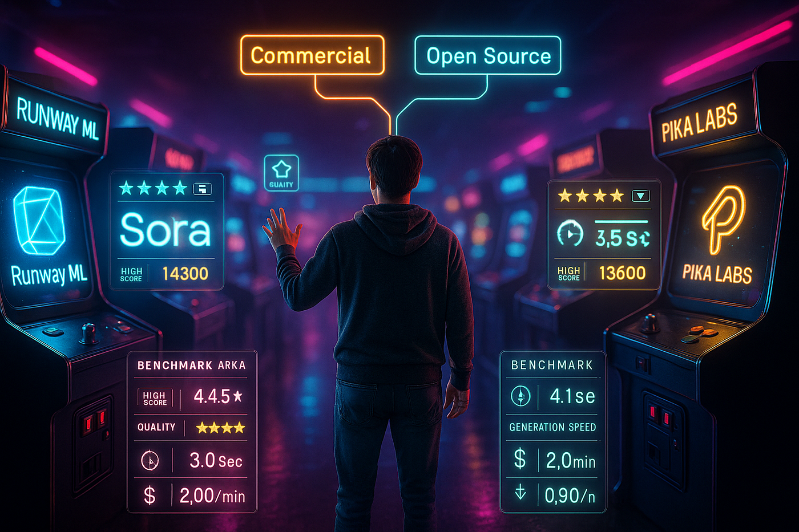Click the Runway ML crystal logo
The height and width of the screenshot is (532, 799).
click(x=39, y=221)
